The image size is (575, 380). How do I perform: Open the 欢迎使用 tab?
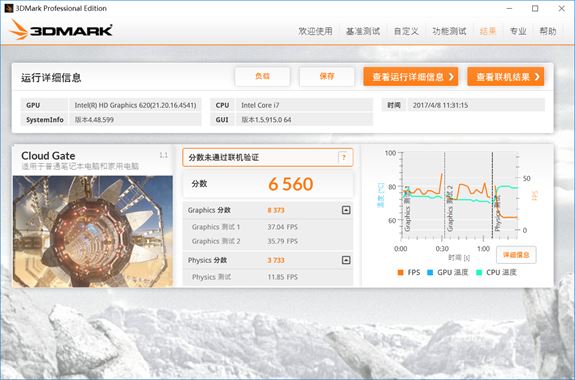(315, 31)
